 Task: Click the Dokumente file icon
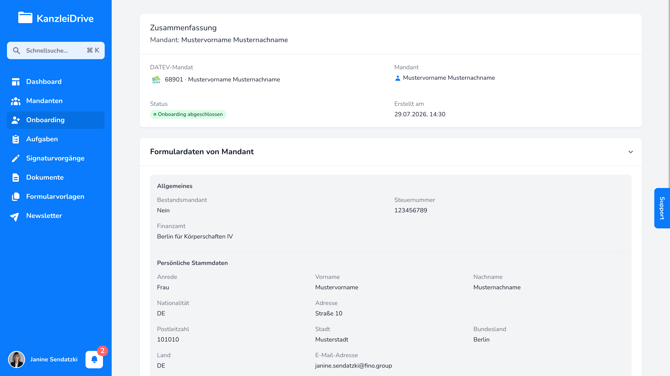point(16,178)
